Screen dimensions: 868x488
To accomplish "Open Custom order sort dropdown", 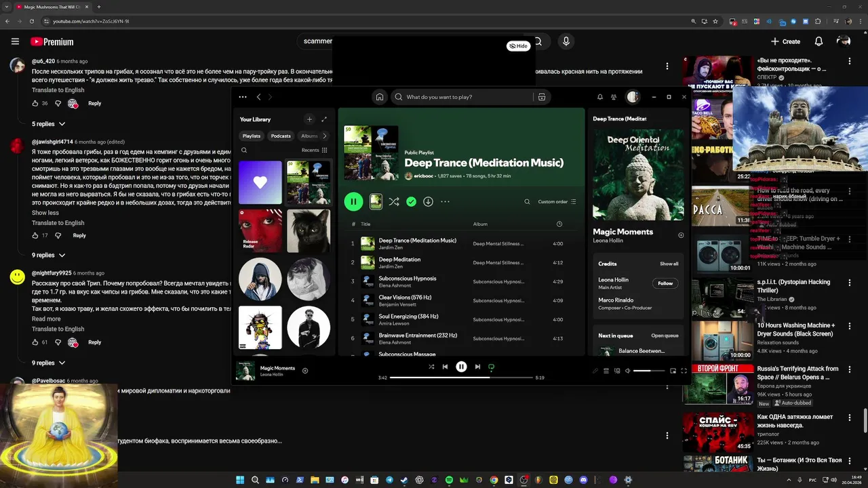I will [x=557, y=201].
